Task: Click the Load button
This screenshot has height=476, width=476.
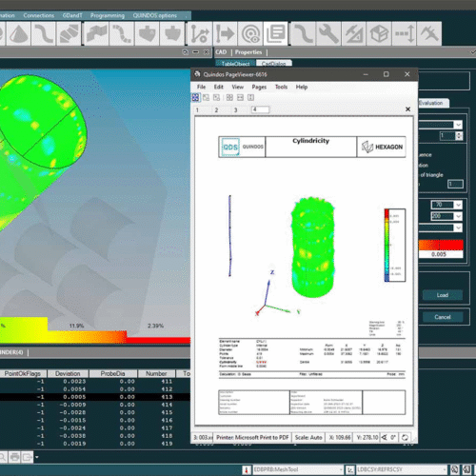Action: click(443, 295)
